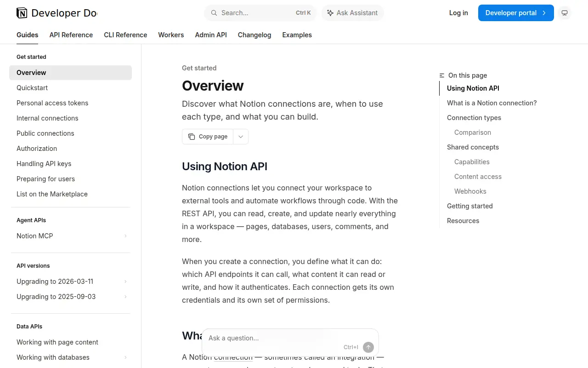Click the copy icon in Copy page
Viewport: 588px width, 368px height.
point(192,137)
